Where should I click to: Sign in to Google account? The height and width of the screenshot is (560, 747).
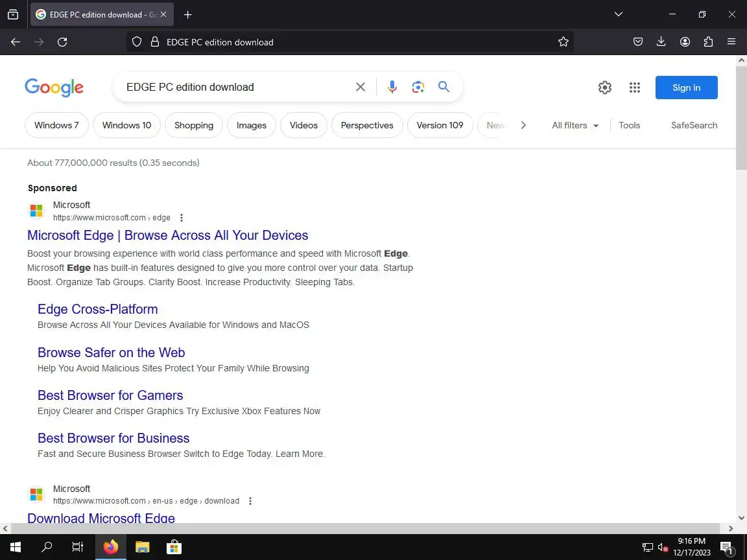[687, 87]
